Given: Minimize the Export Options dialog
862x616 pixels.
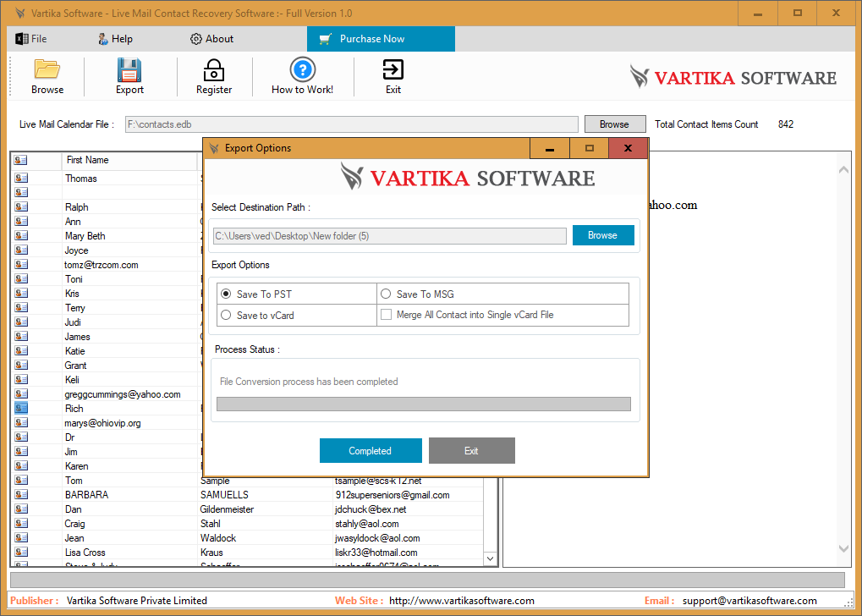Looking at the screenshot, I should point(549,149).
